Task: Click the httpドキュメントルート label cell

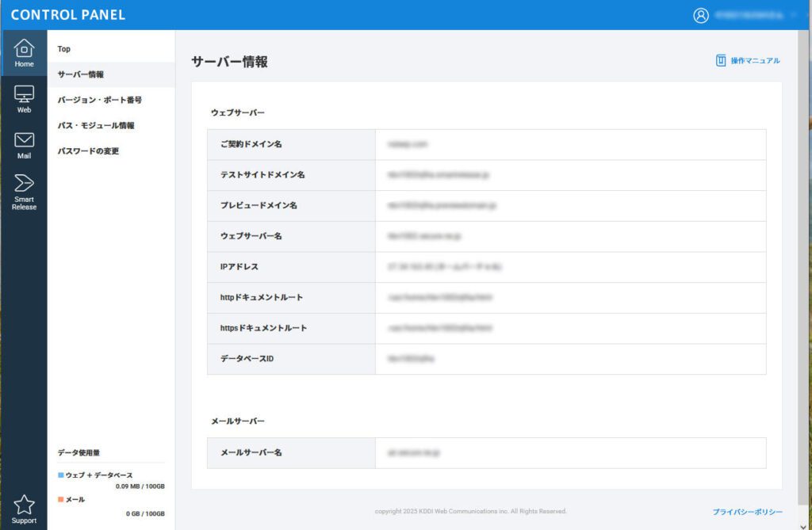Action: 291,298
